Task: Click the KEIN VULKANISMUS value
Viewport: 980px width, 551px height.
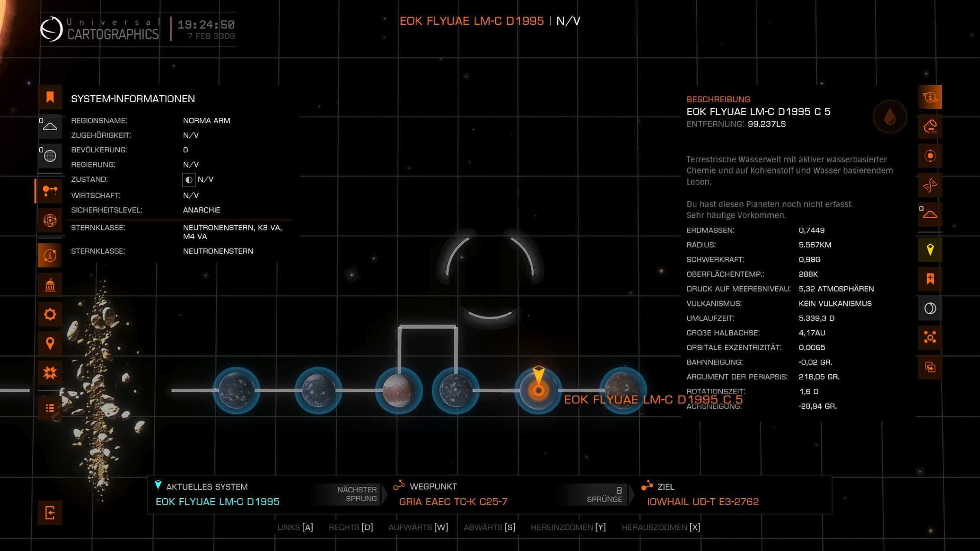Action: click(x=835, y=303)
